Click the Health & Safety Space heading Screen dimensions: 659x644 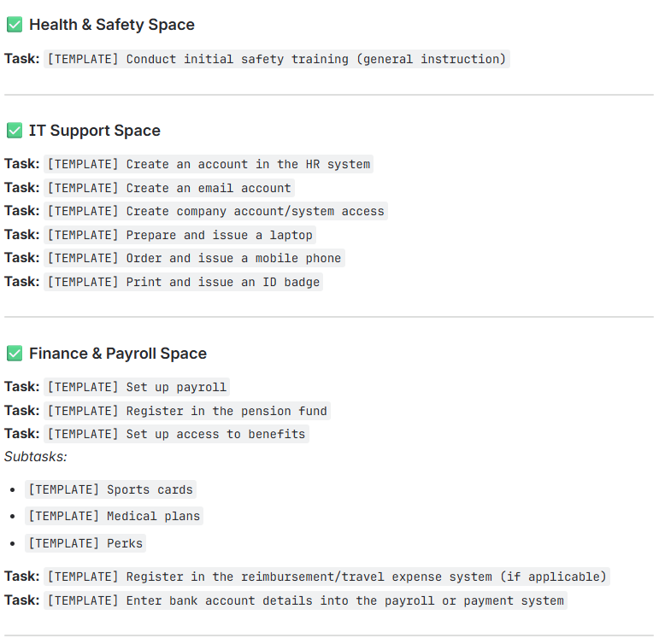click(x=111, y=25)
